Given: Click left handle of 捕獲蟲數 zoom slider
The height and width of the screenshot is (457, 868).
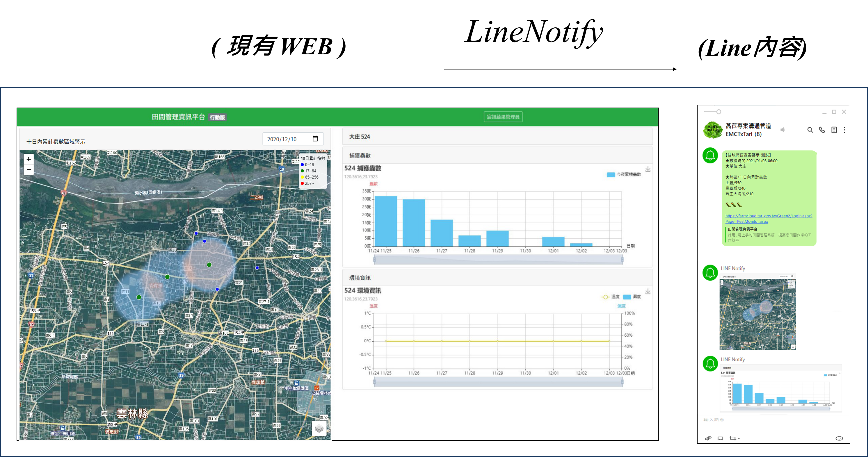Looking at the screenshot, I should pos(374,259).
